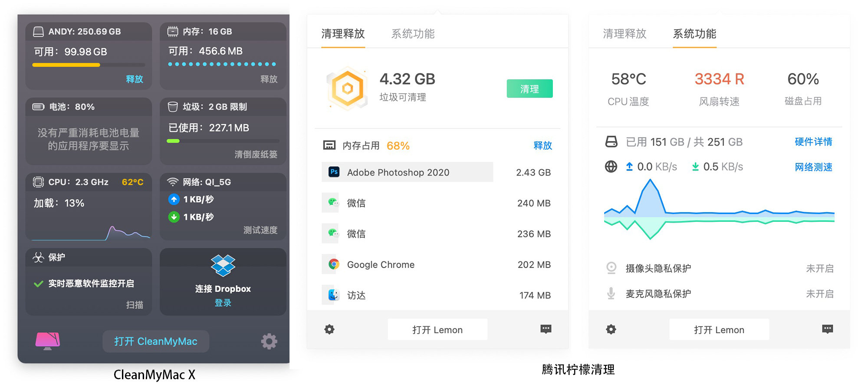Click the CPU chip icon in CleanMyMac

point(38,182)
